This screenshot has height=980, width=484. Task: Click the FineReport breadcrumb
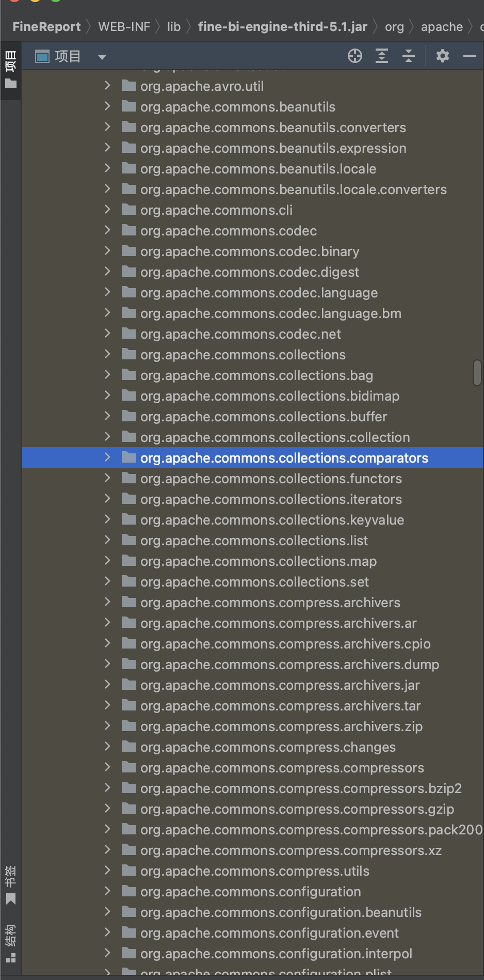tap(46, 27)
